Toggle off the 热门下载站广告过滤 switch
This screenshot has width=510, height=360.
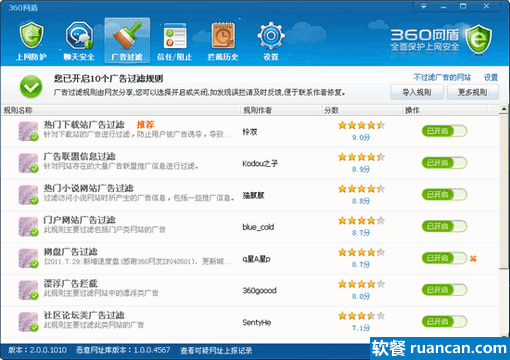(444, 131)
